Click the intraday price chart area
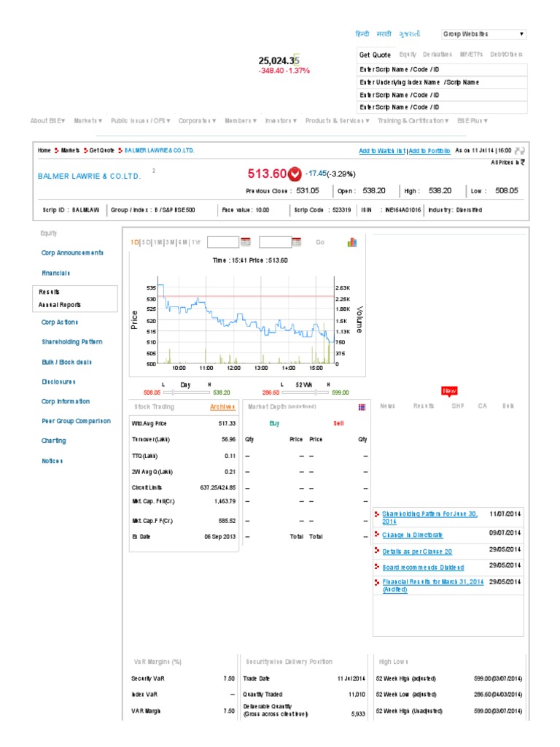The height and width of the screenshot is (747, 560). pos(246,320)
